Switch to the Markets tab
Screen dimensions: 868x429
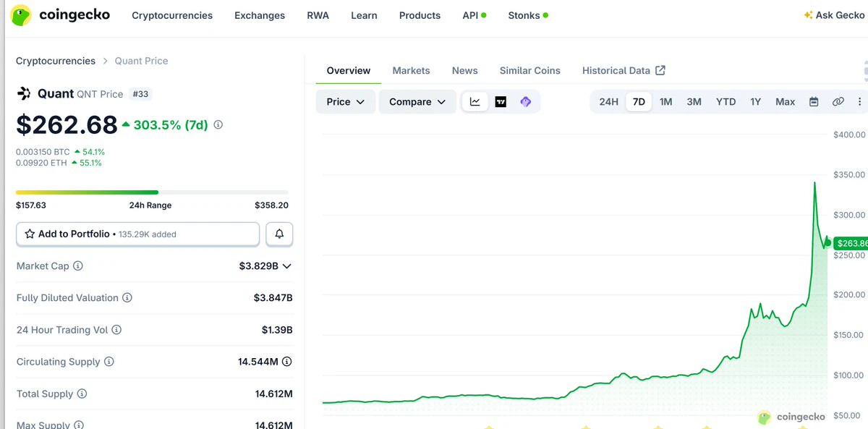pyautogui.click(x=411, y=70)
